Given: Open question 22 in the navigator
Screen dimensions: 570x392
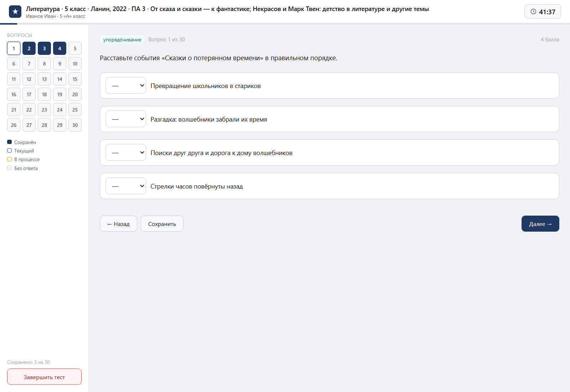Looking at the screenshot, I should pos(29,110).
